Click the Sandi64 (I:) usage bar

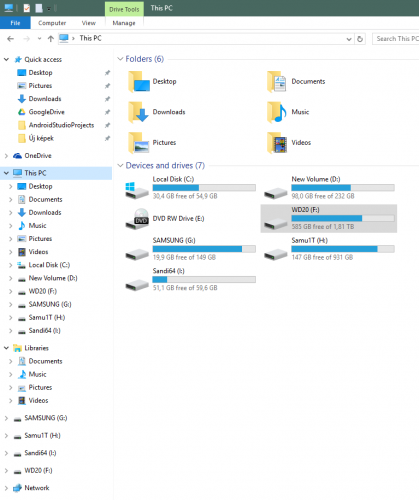pos(204,280)
